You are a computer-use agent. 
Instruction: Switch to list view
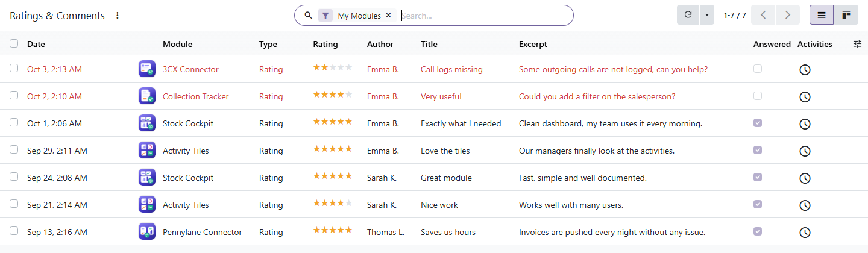point(822,15)
